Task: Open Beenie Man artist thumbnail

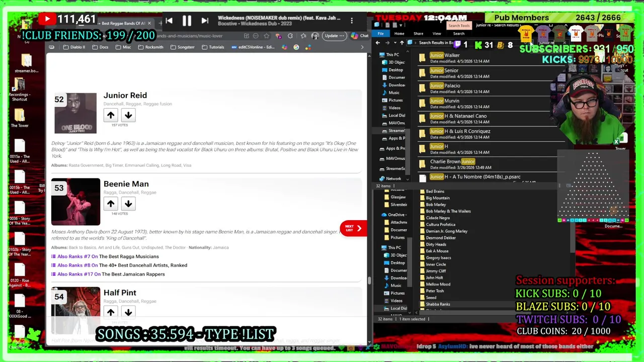Action: point(75,202)
